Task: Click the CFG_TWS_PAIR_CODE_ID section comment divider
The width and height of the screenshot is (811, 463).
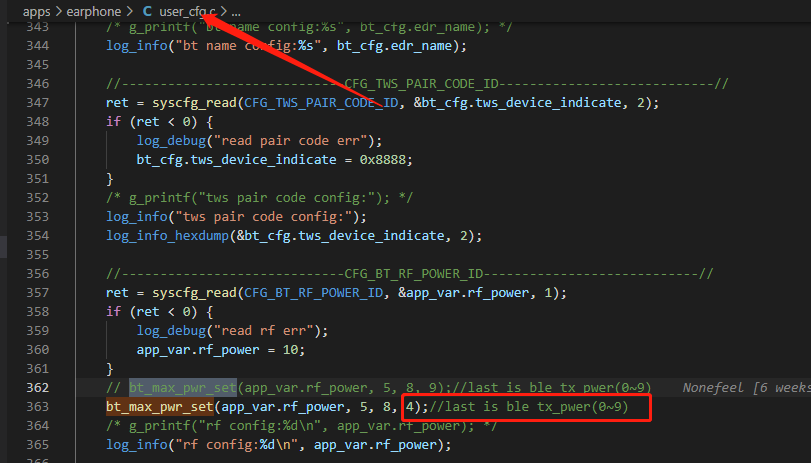Action: (417, 84)
